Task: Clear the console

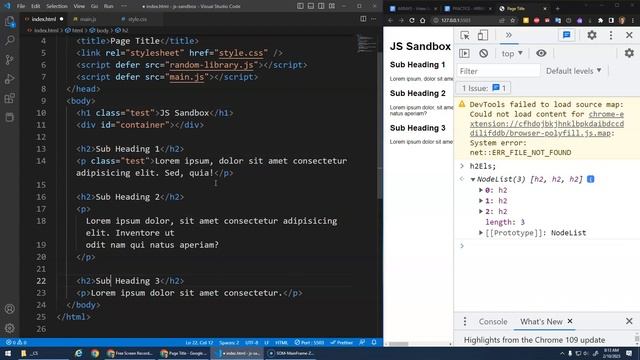Action: coord(483,53)
